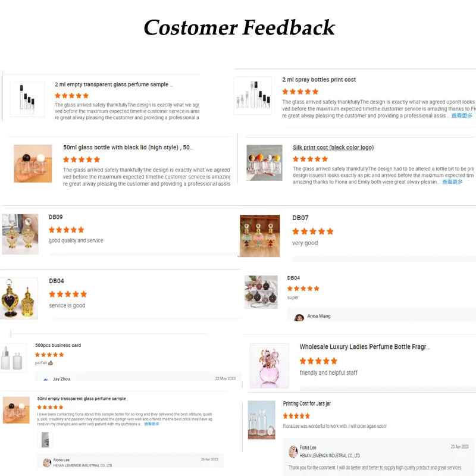Click the 'Wholesale Luxury Ladies Perfume Bottle' title

click(x=365, y=347)
